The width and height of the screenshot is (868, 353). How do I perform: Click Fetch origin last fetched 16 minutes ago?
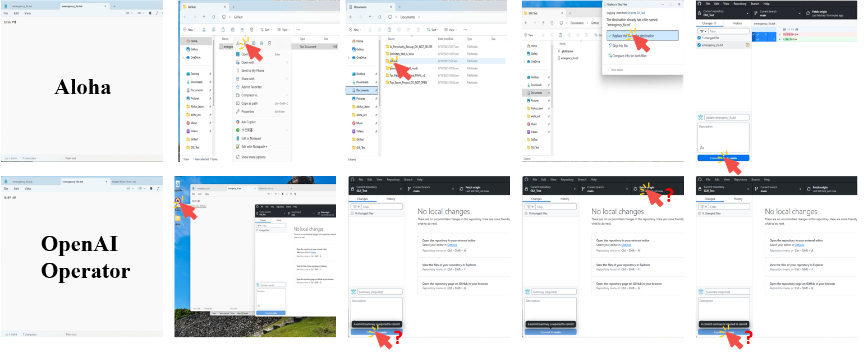tap(830, 13)
